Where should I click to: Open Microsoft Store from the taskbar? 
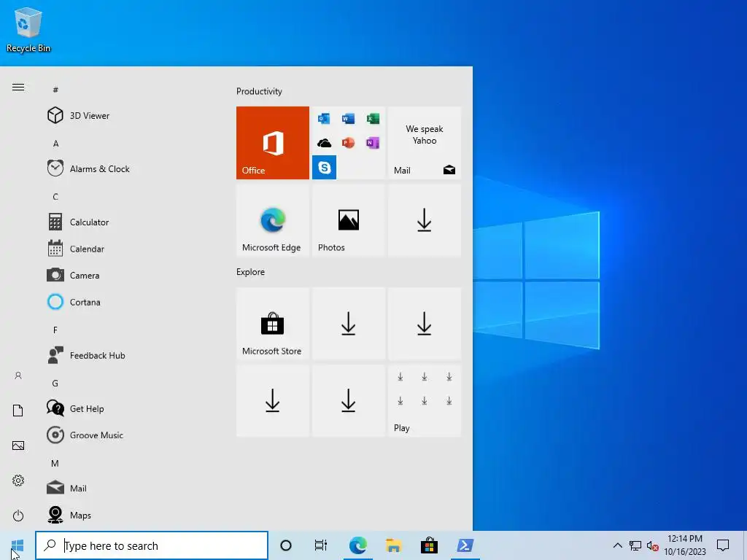point(429,545)
